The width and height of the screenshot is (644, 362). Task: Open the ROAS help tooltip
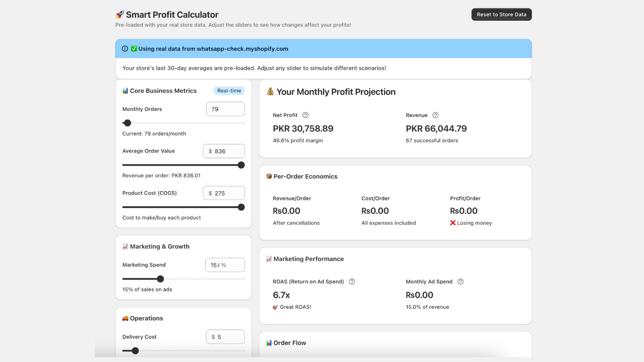352,282
